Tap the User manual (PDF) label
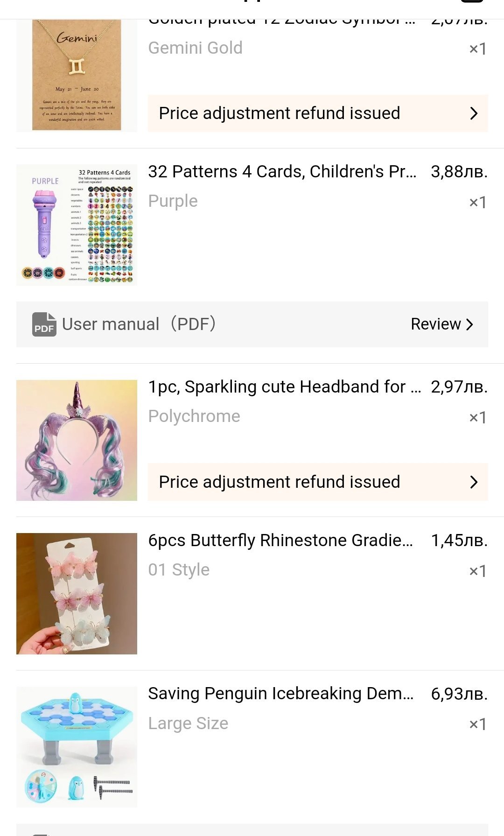This screenshot has width=504, height=836. 139,324
